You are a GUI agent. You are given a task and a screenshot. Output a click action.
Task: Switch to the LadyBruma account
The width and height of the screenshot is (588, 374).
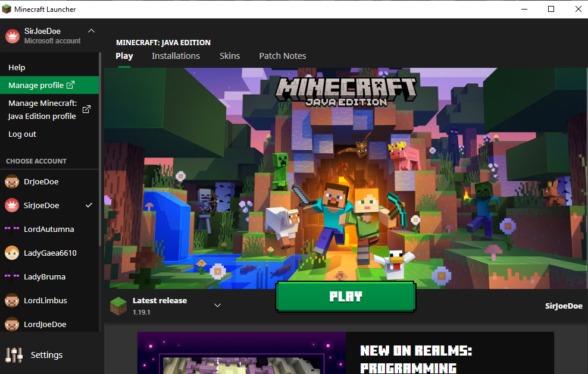point(49,276)
